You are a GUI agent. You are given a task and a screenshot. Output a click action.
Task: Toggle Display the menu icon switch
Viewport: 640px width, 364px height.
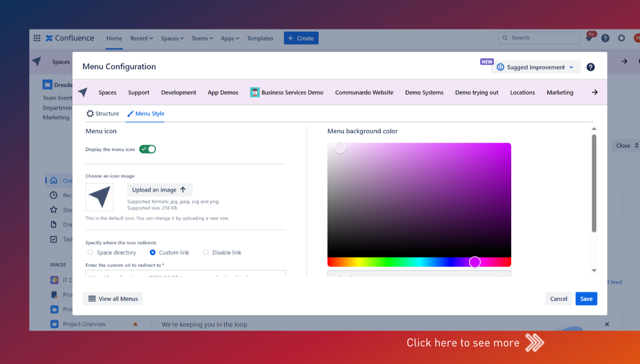pyautogui.click(x=147, y=149)
